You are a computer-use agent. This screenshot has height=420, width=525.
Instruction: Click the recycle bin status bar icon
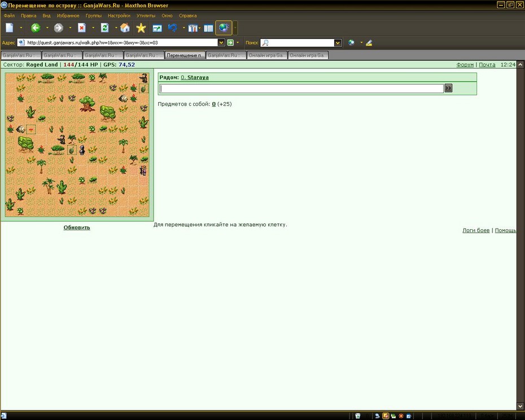coord(357,416)
